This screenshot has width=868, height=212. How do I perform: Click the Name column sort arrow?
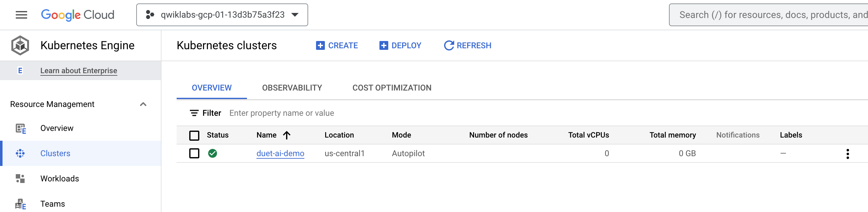[287, 135]
